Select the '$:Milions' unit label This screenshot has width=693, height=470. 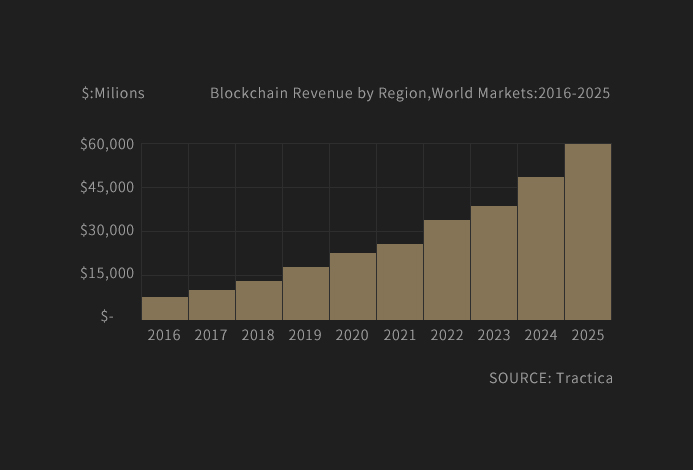113,93
